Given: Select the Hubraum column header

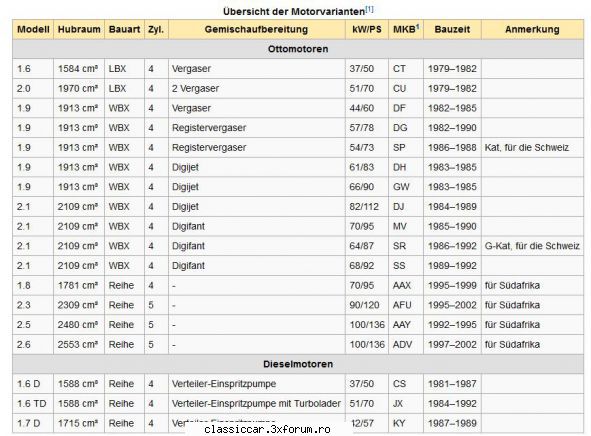Looking at the screenshot, I should pyautogui.click(x=79, y=29).
